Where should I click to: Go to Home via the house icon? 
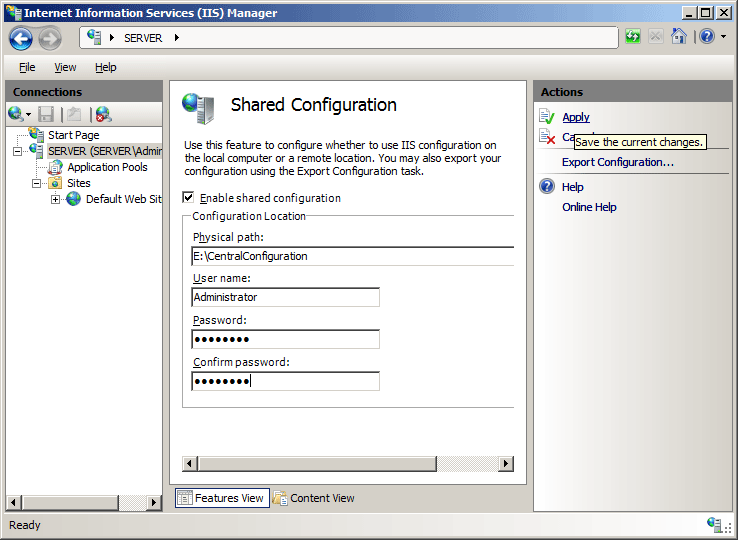click(678, 36)
